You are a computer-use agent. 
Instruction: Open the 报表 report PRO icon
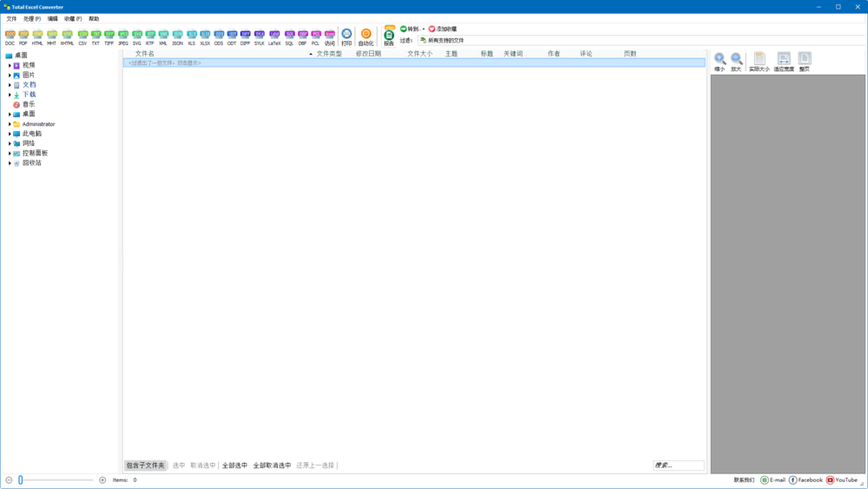[389, 36]
